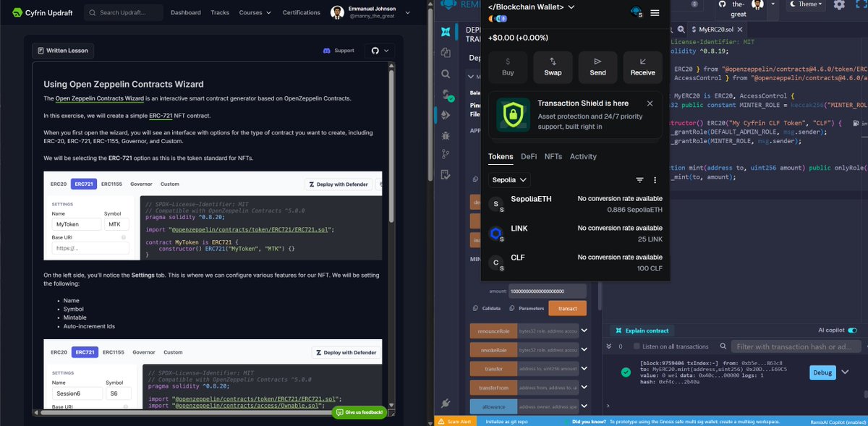The height and width of the screenshot is (426, 868).
Task: Open the File Explorer panel in Remix sidebar
Action: point(444,52)
